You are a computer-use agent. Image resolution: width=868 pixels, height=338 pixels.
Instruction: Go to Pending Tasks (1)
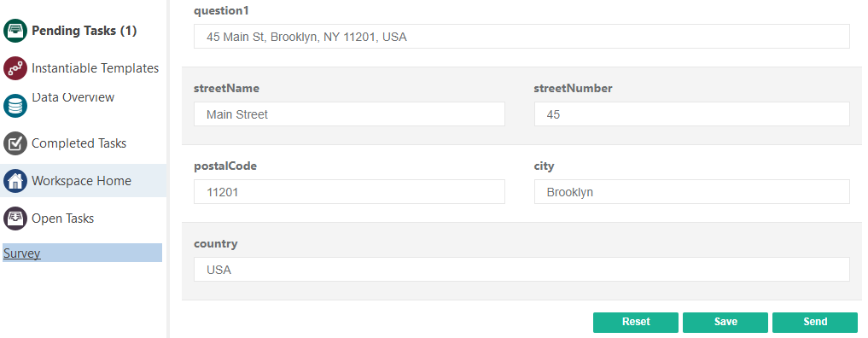pyautogui.click(x=84, y=31)
